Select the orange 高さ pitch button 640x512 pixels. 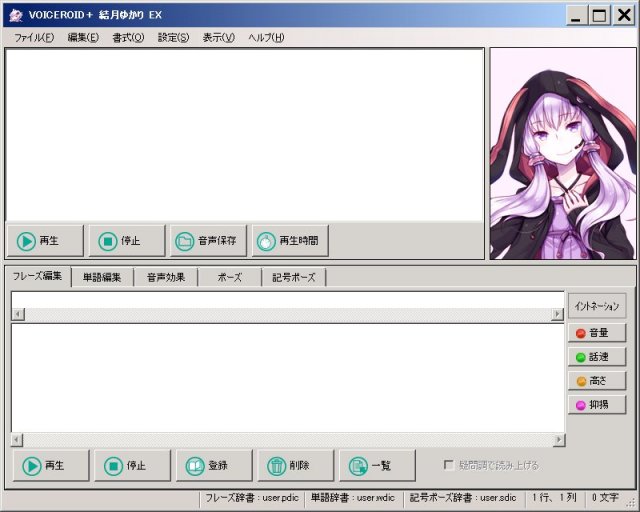click(597, 381)
